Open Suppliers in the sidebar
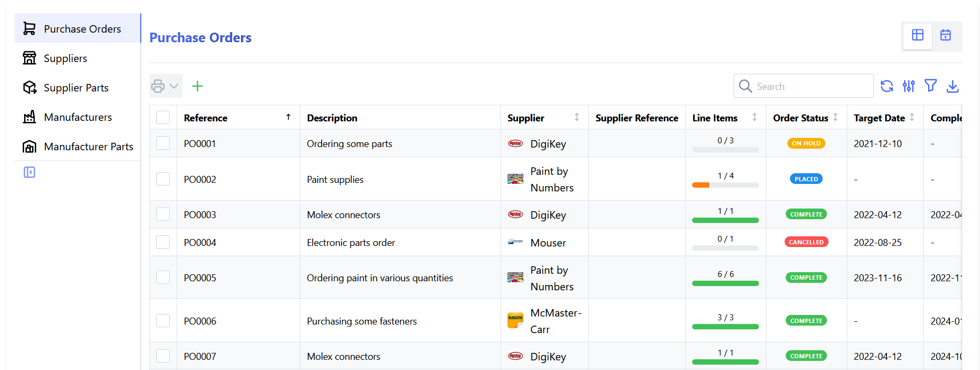Screen dimensions: 980x370 pyautogui.click(x=65, y=58)
